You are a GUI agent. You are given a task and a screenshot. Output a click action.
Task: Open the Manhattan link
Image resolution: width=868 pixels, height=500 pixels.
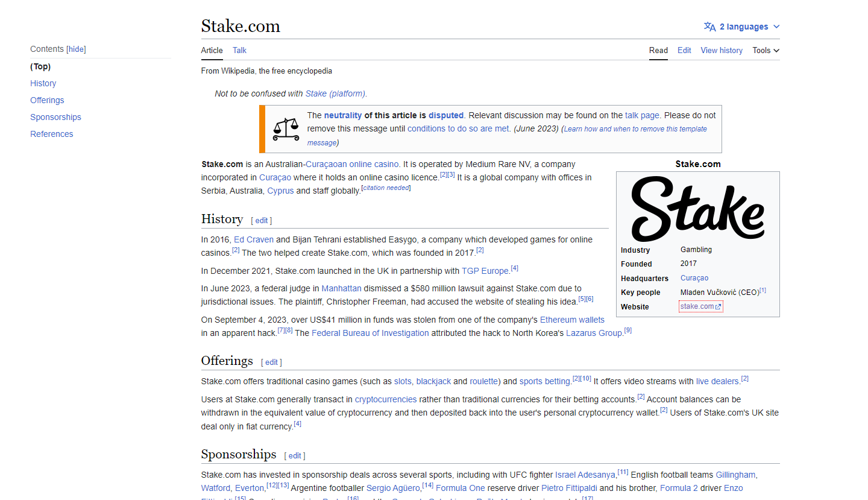(341, 288)
